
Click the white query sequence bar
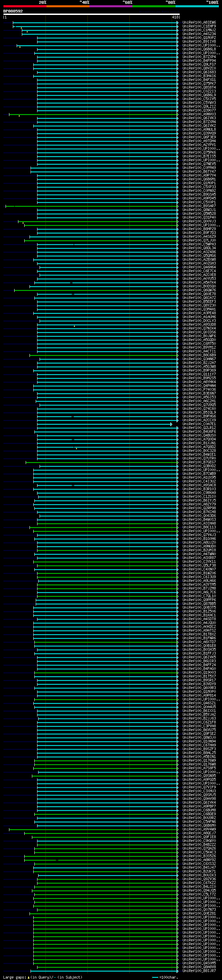click(x=92, y=15)
